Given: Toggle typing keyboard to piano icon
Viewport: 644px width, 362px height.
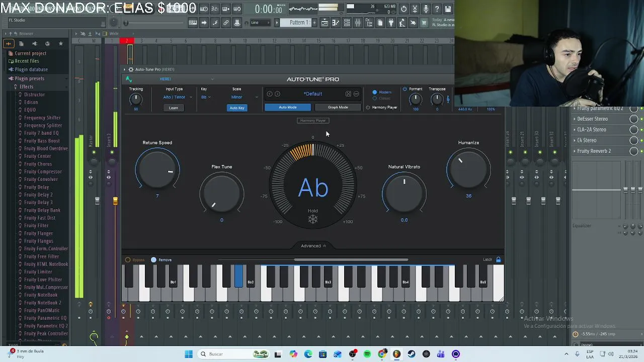Looking at the screenshot, I should click(193, 23).
